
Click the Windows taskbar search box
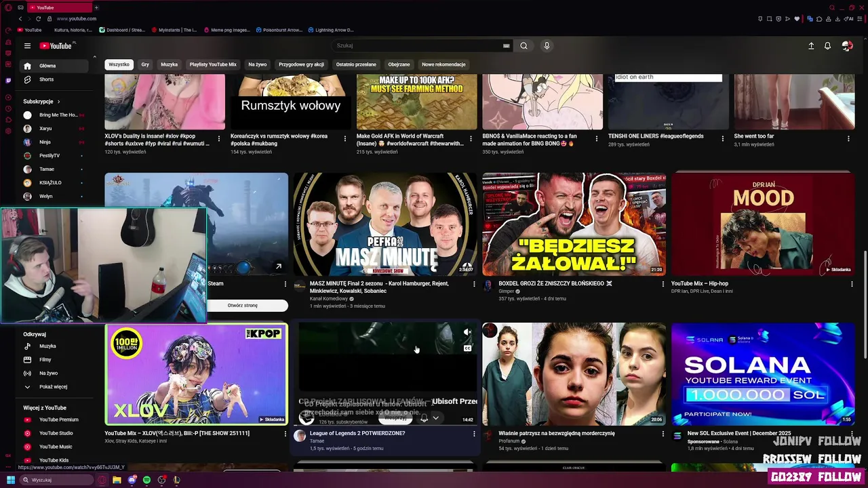coord(56,480)
